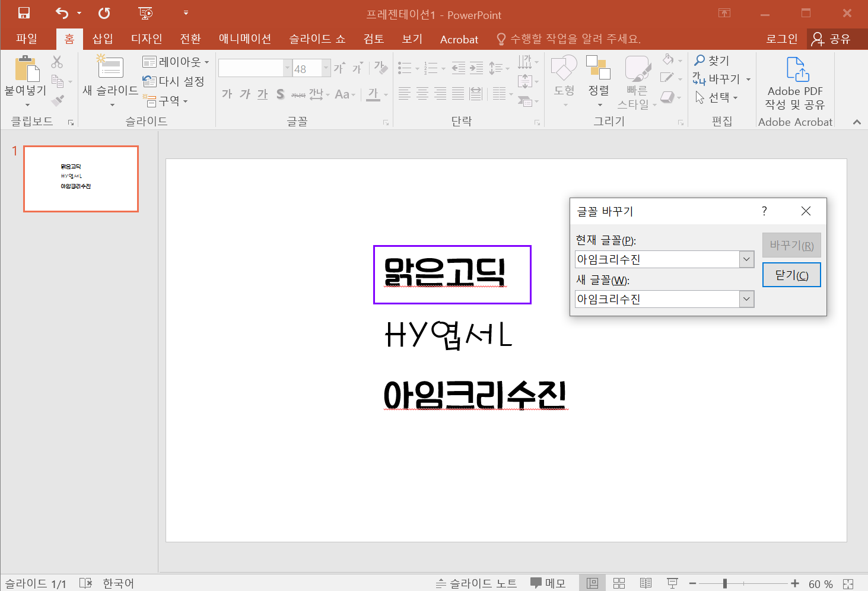Justify the text alignment
Screen dimensions: 868x591
(457, 93)
